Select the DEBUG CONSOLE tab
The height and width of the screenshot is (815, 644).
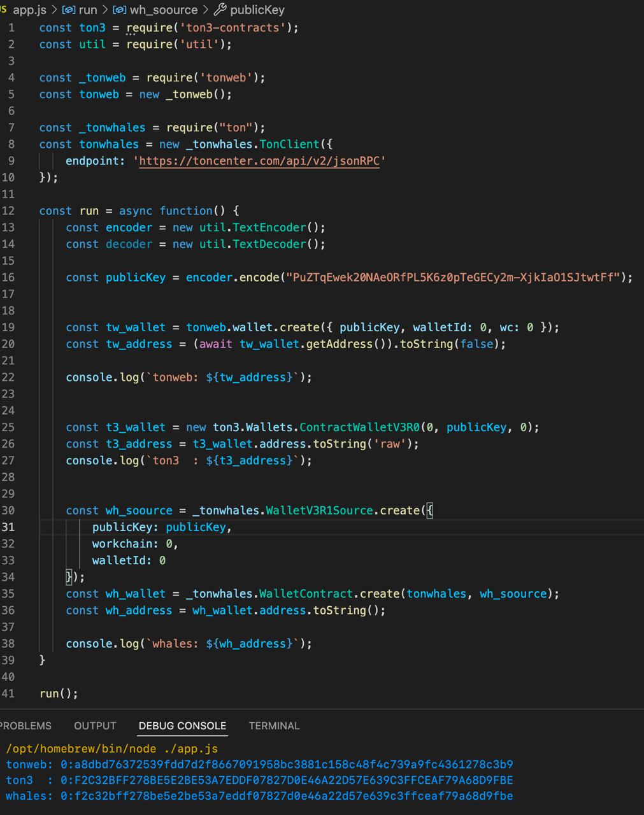(182, 726)
